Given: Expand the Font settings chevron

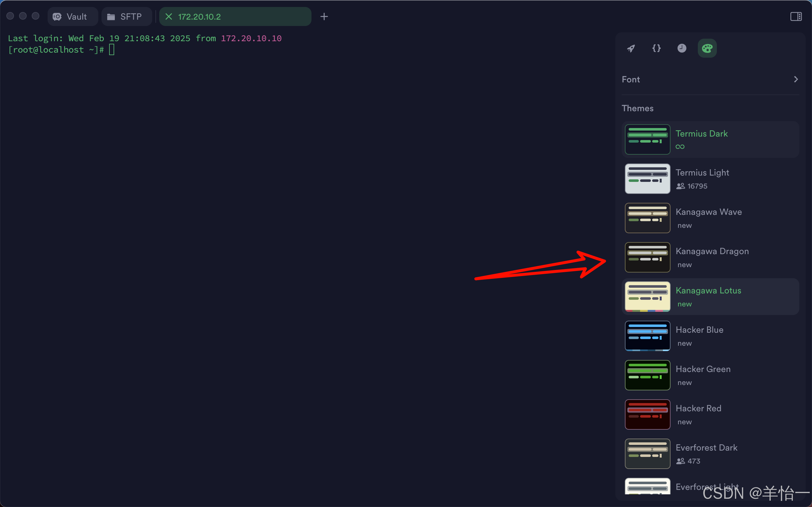Looking at the screenshot, I should [796, 80].
